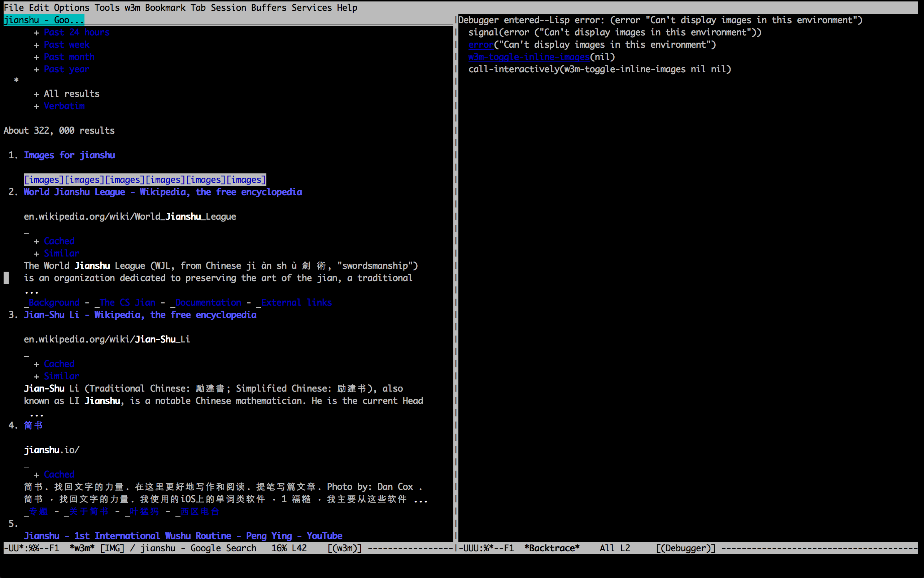
Task: Jump to _External links link
Action: (294, 302)
